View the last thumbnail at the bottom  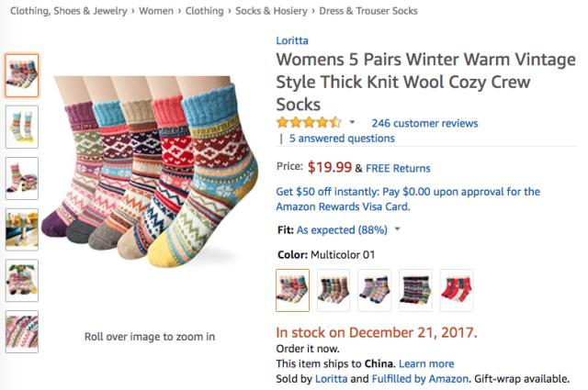tap(21, 332)
